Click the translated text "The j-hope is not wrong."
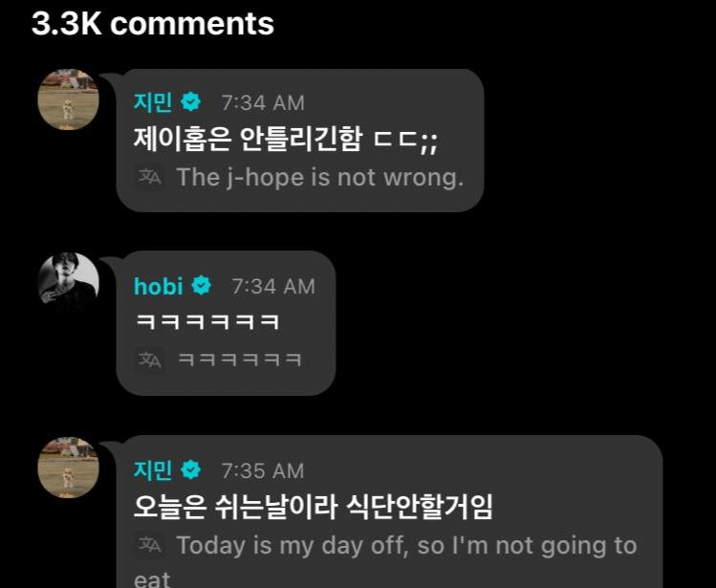This screenshot has width=716, height=588. point(320,177)
